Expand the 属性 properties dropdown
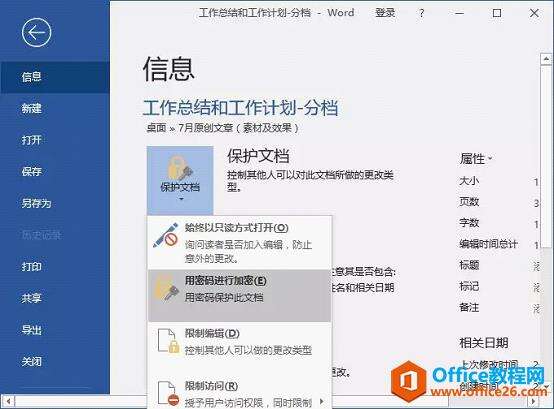554x409 pixels. coord(476,159)
